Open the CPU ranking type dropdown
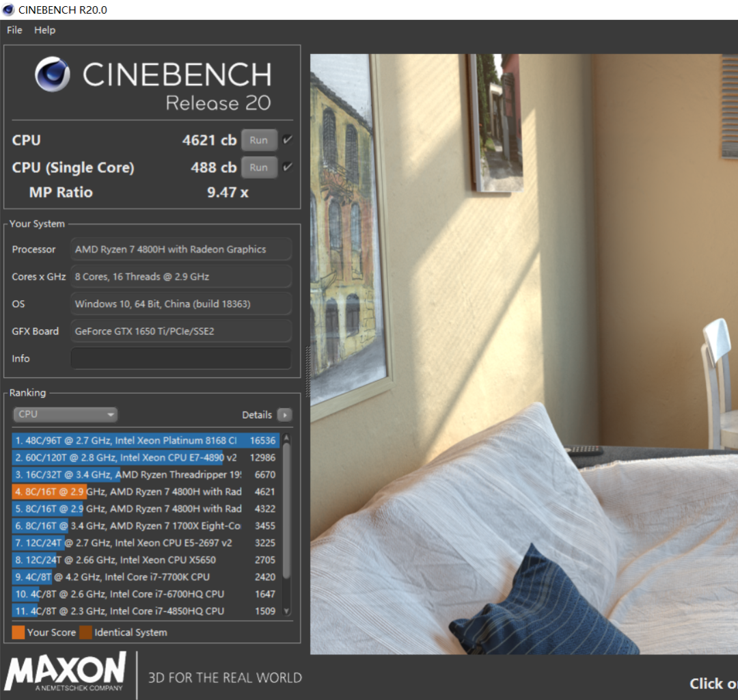This screenshot has width=738, height=700. pos(65,414)
